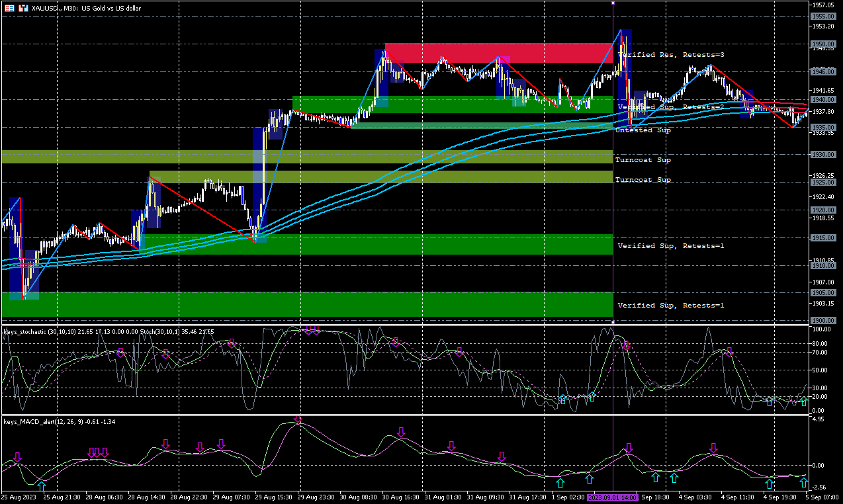Click the rightmost cyan up arrow in MACD panel

pyautogui.click(x=803, y=482)
